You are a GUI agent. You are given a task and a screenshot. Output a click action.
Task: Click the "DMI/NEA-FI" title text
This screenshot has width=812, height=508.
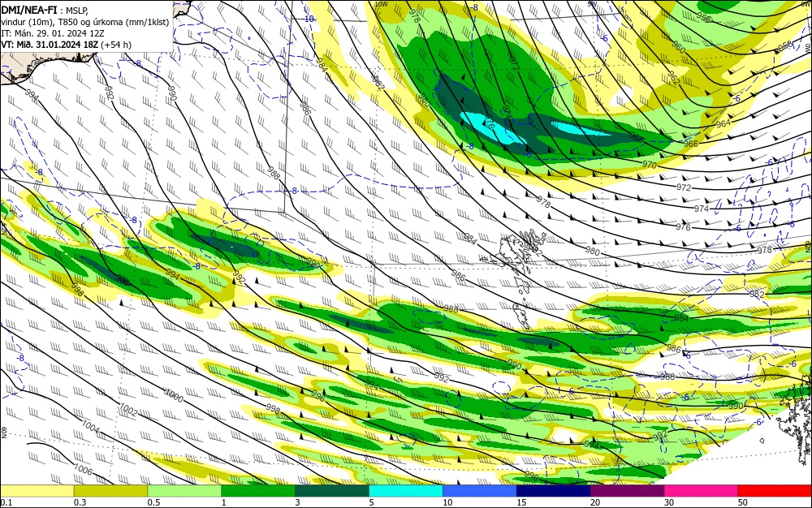click(x=29, y=9)
